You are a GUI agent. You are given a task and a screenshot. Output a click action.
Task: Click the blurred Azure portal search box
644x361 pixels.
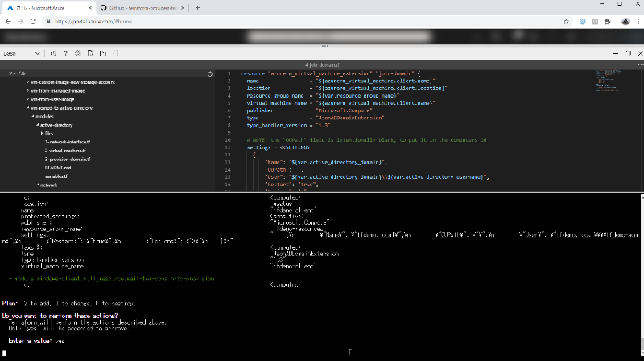pyautogui.click(x=339, y=36)
